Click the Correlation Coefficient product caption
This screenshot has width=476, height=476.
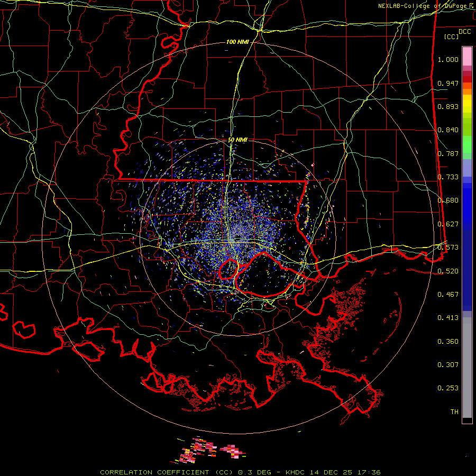pos(240,472)
